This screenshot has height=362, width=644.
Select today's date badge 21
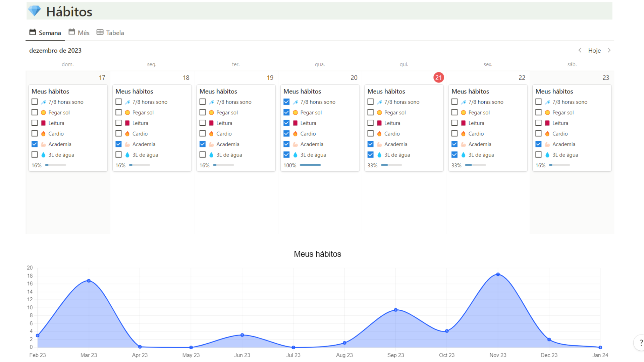pos(438,77)
